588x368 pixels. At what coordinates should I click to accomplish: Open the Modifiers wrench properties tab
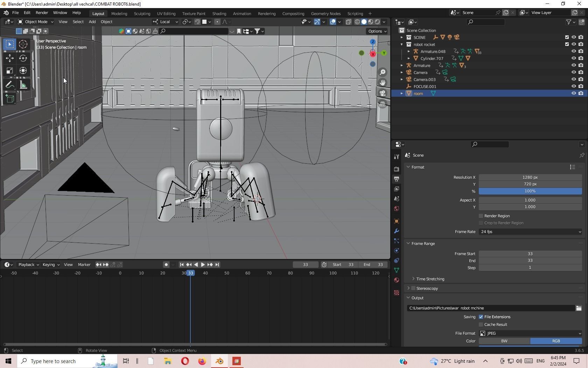click(396, 231)
